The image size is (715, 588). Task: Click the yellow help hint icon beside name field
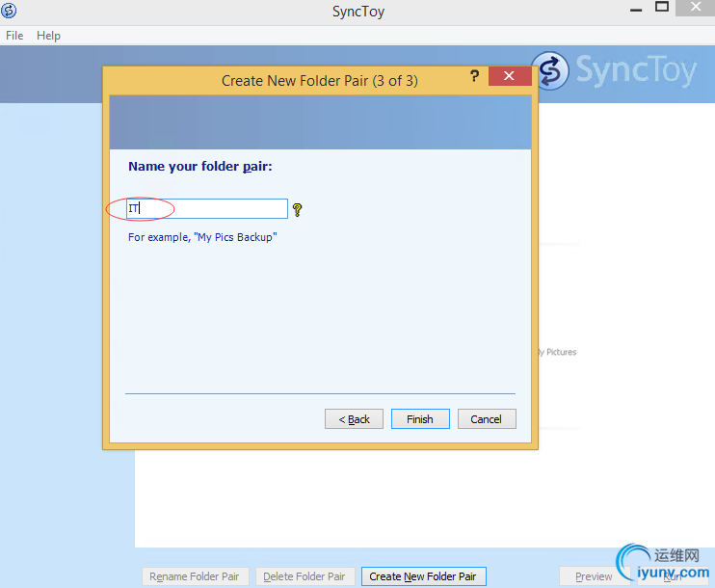pos(298,210)
